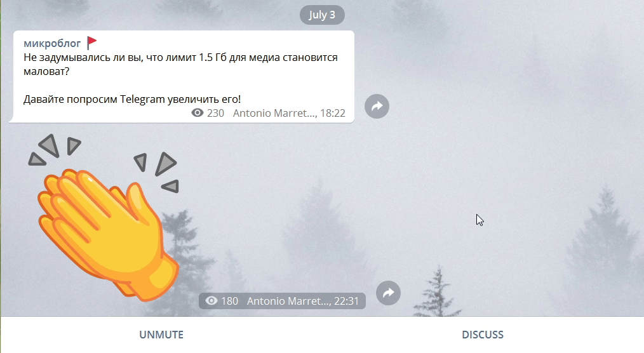The height and width of the screenshot is (353, 644).
Task: Open the микроблог channel name link
Action: [52, 43]
